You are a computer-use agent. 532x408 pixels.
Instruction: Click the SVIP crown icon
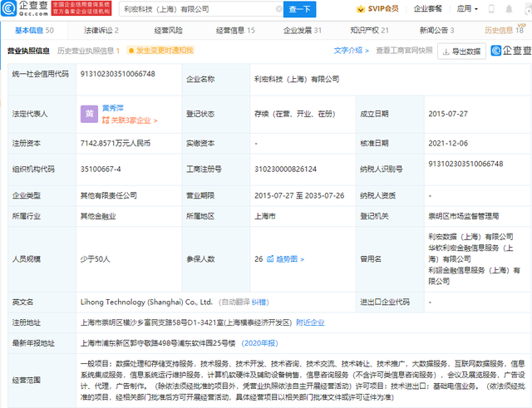pos(360,9)
